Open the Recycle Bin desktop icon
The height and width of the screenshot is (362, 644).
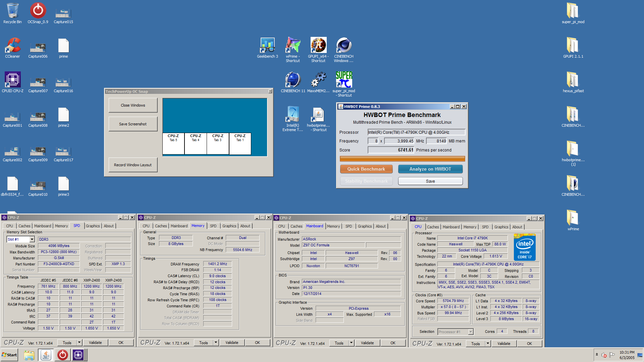pyautogui.click(x=12, y=13)
